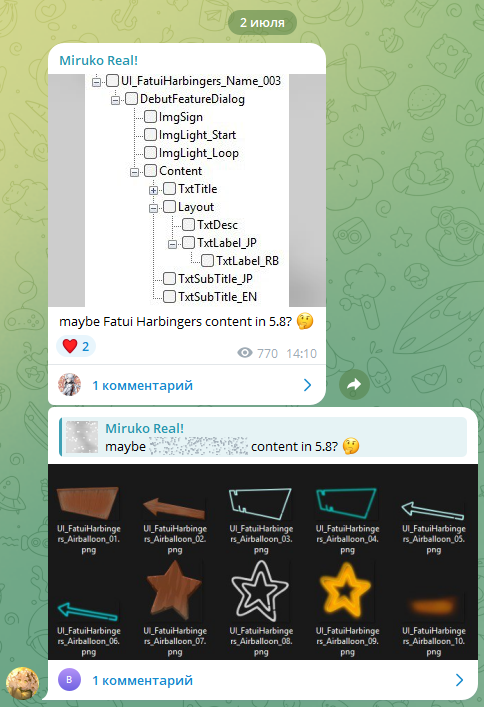This screenshot has width=484, height=707.
Task: Tick the TxtDesc checkbox
Action: tap(188, 225)
